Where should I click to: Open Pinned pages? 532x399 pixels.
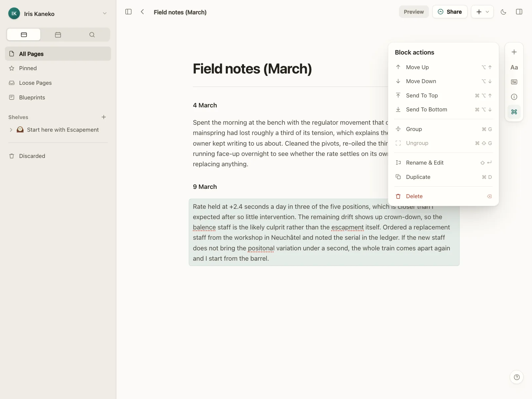point(58,68)
